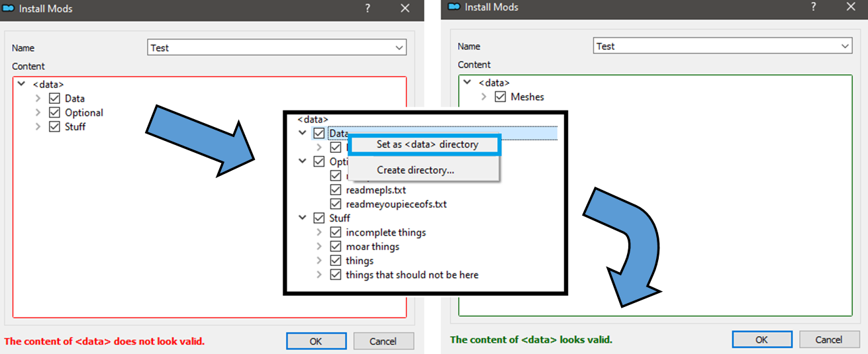
Task: Choose 'Create directory...' from context menu
Action: click(415, 170)
